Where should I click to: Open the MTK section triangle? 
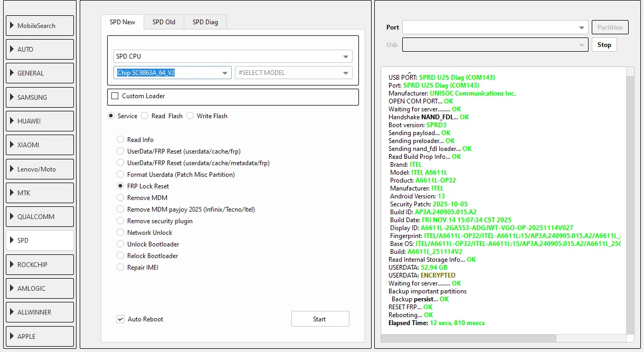(x=12, y=193)
